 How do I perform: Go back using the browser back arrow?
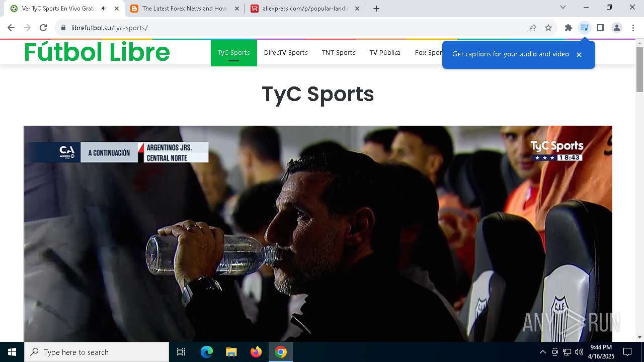(x=11, y=28)
